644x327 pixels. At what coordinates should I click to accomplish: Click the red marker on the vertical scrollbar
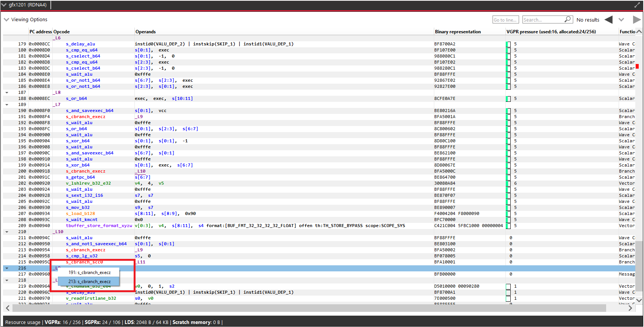(x=637, y=67)
